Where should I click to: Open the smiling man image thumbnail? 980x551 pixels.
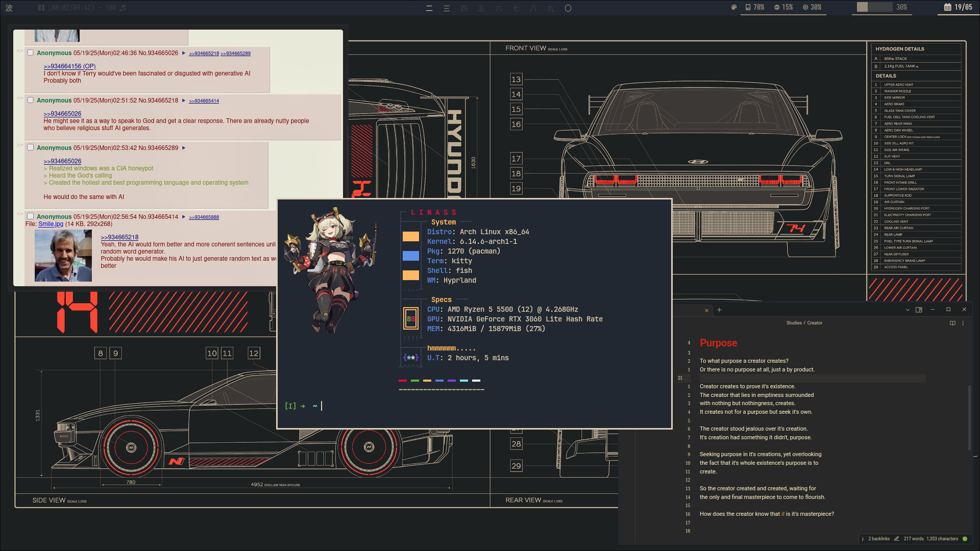coord(63,256)
